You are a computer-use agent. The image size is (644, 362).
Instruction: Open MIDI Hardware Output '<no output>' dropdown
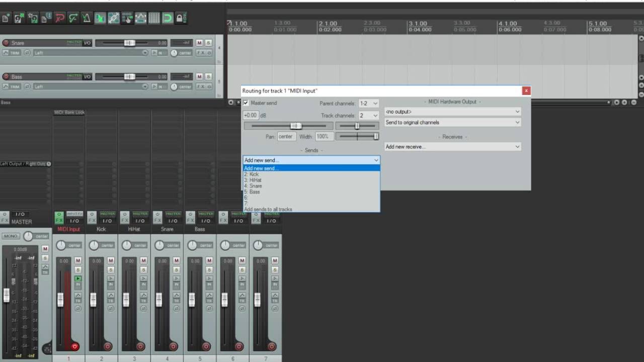click(453, 112)
